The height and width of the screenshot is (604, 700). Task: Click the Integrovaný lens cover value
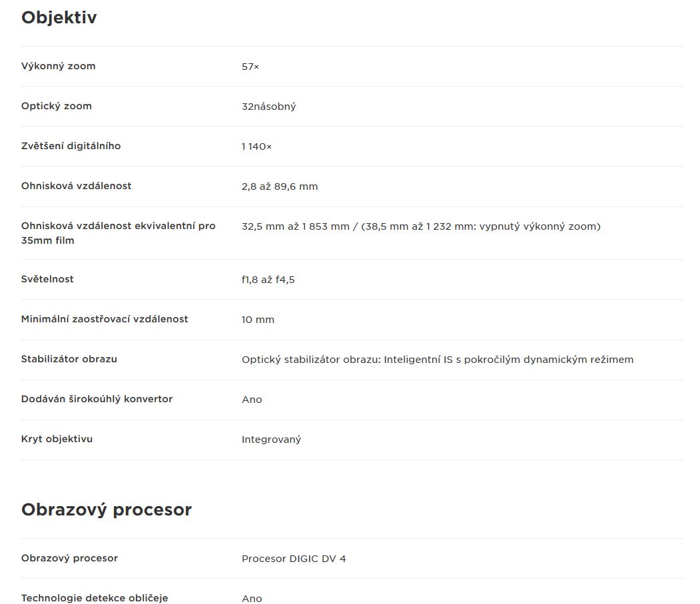coord(272,440)
